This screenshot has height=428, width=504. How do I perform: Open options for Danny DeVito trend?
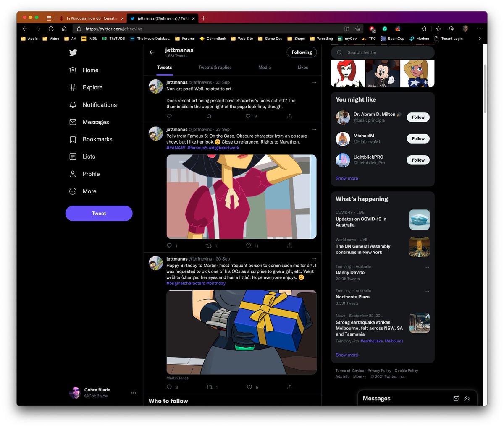coord(427,267)
